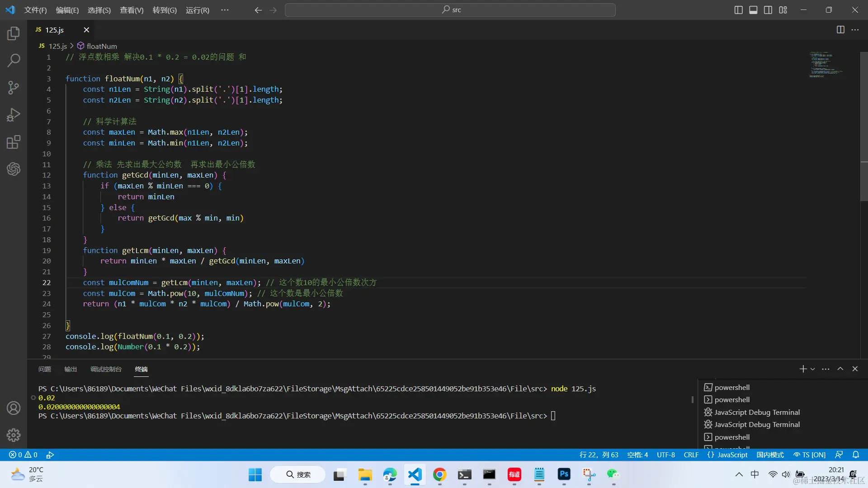
Task: Switch to the 调试控制台 panel tab
Action: coord(106,369)
